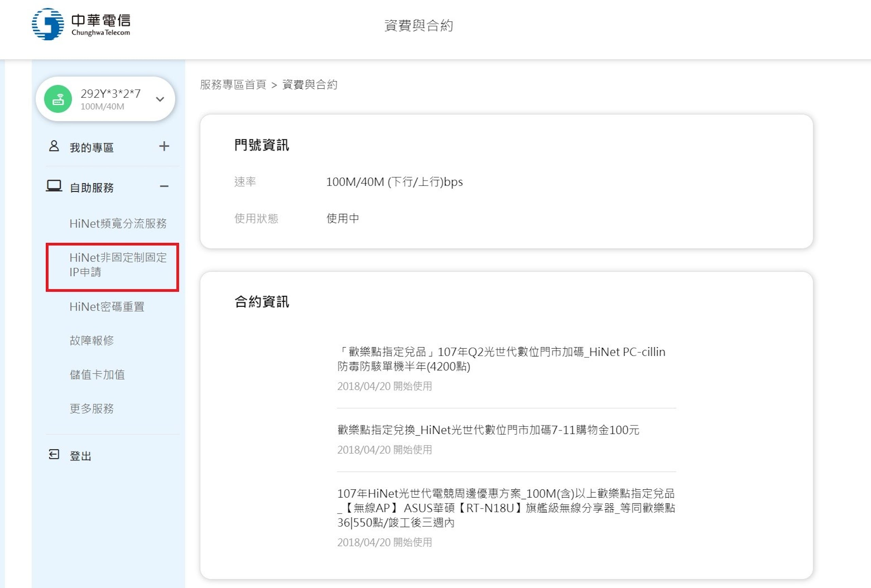
Task: Open 更多服務 menu item
Action: [92, 408]
